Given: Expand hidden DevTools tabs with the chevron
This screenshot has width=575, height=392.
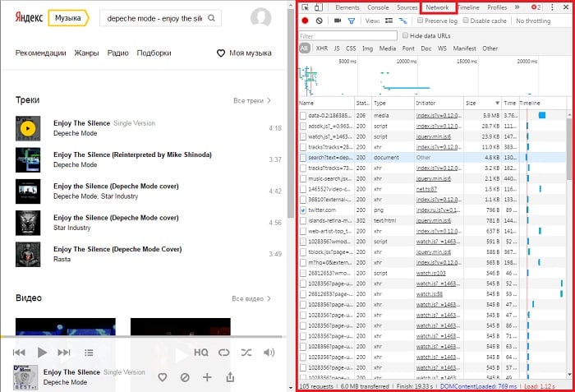Looking at the screenshot, I should (x=517, y=7).
